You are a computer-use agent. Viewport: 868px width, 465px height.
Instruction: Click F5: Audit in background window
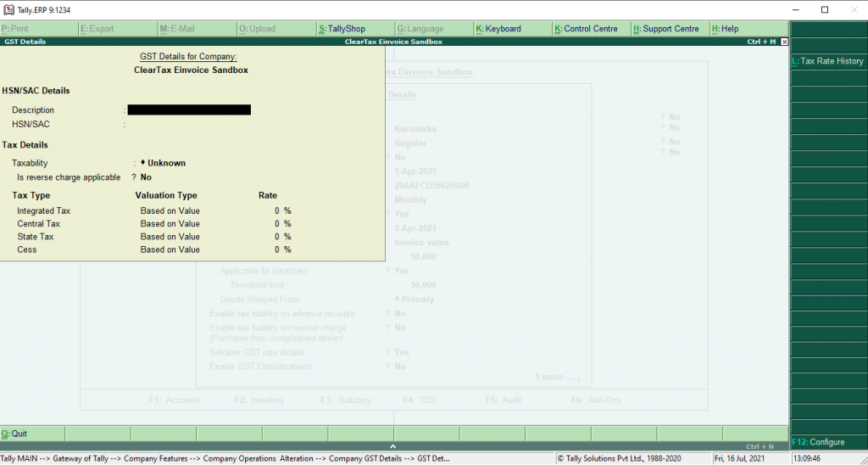point(504,400)
